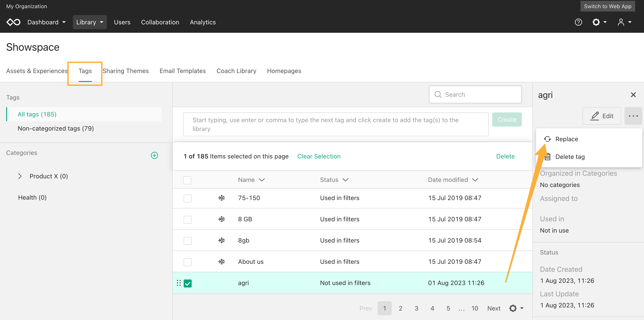The height and width of the screenshot is (320, 644).
Task: Go to Analytics in top navigation
Action: pos(202,22)
